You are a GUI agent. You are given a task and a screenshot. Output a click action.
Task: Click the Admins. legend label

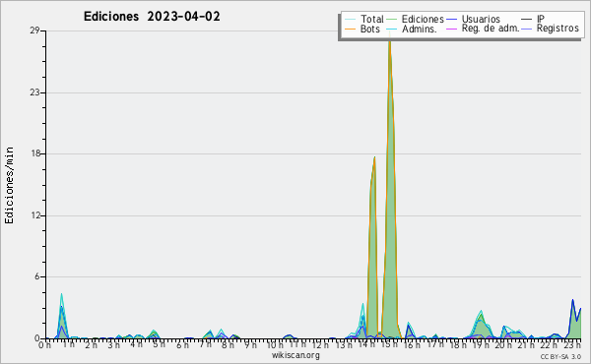(x=420, y=29)
